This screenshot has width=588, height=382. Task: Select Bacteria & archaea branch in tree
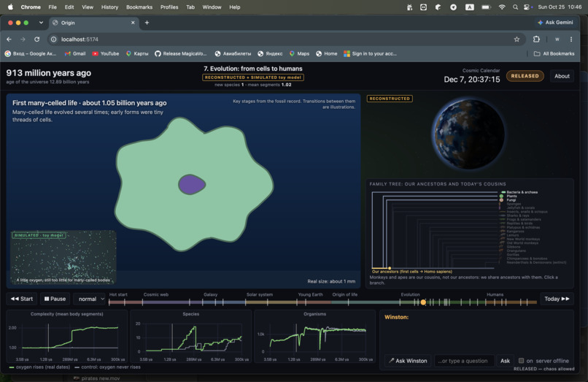click(522, 192)
